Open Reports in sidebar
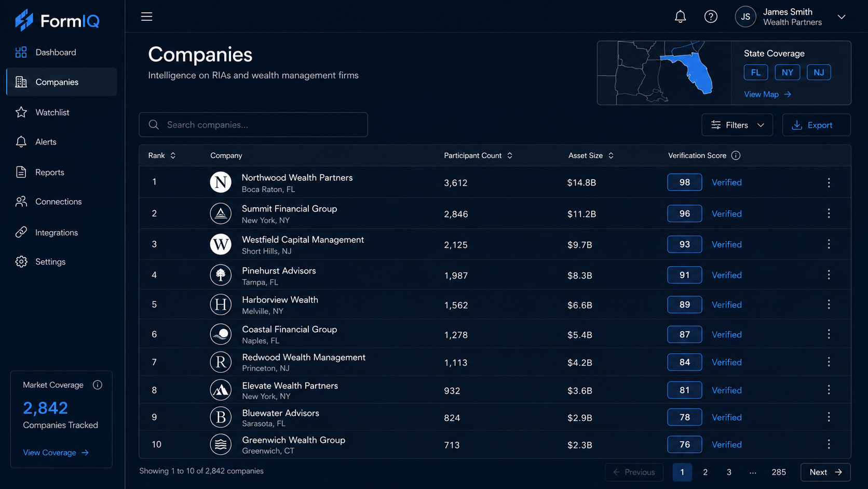The width and height of the screenshot is (868, 489). [x=61, y=172]
